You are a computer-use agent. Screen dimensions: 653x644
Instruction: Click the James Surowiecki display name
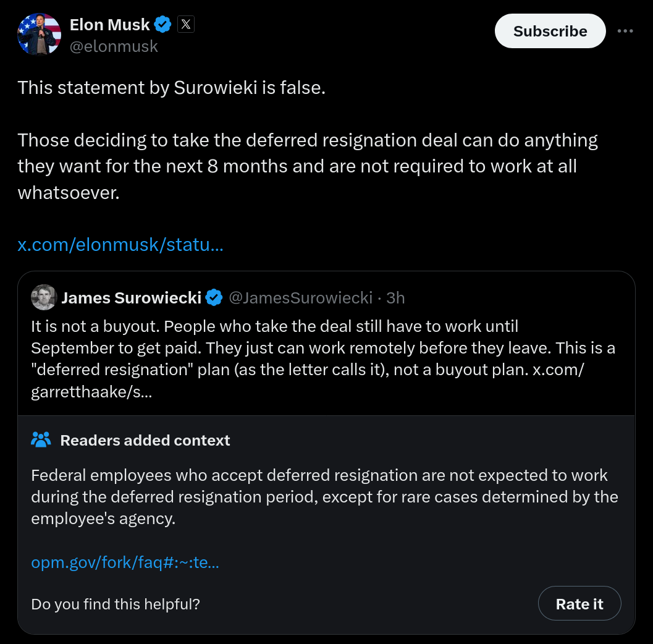(x=131, y=298)
